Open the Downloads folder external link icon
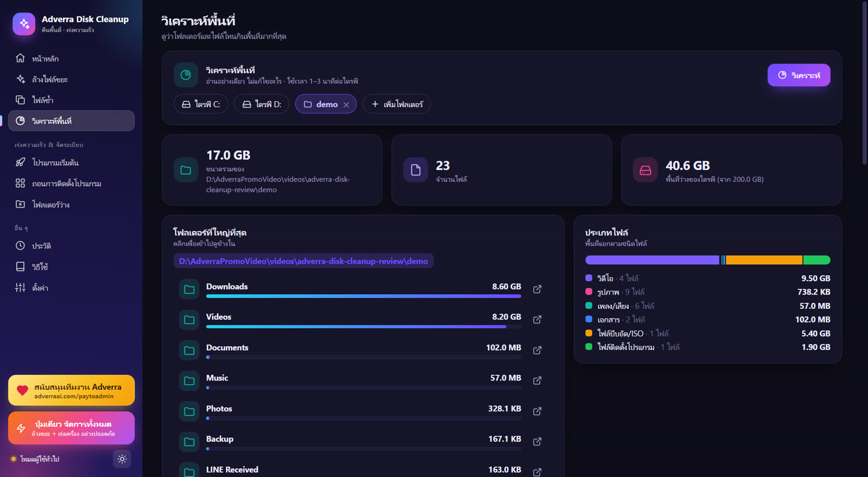 tap(537, 289)
